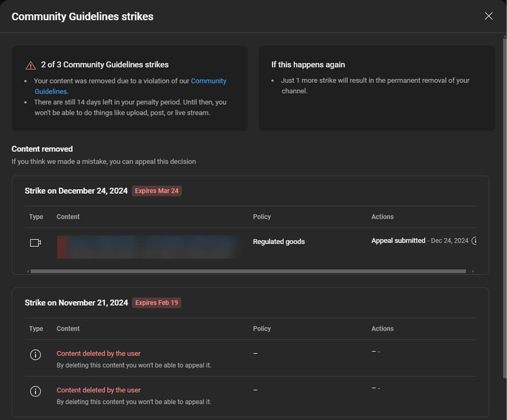Close the Community Guidelines strikes dialog
Screen dimensions: 507x420
pos(488,16)
